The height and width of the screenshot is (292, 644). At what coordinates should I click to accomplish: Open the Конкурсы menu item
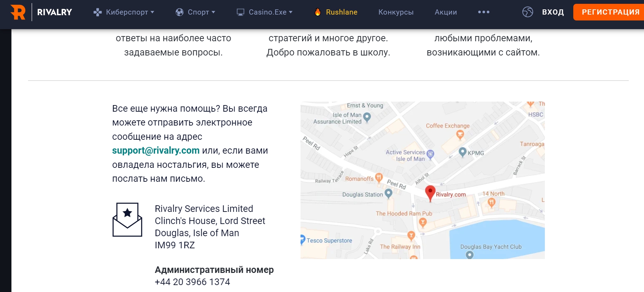click(x=396, y=12)
